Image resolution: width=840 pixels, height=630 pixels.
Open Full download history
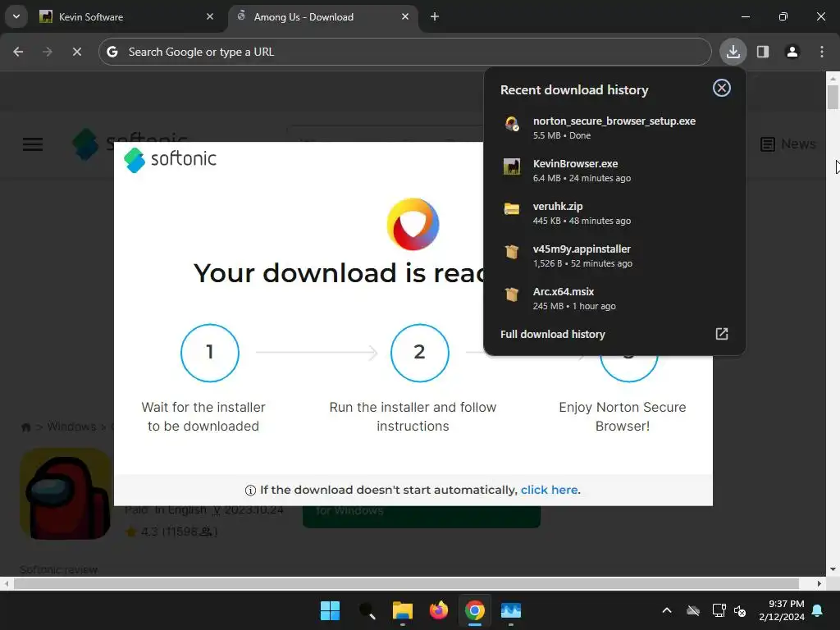coord(552,335)
